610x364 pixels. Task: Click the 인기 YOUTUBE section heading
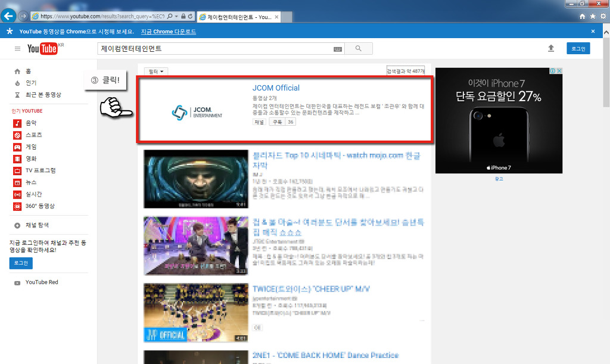tap(27, 111)
